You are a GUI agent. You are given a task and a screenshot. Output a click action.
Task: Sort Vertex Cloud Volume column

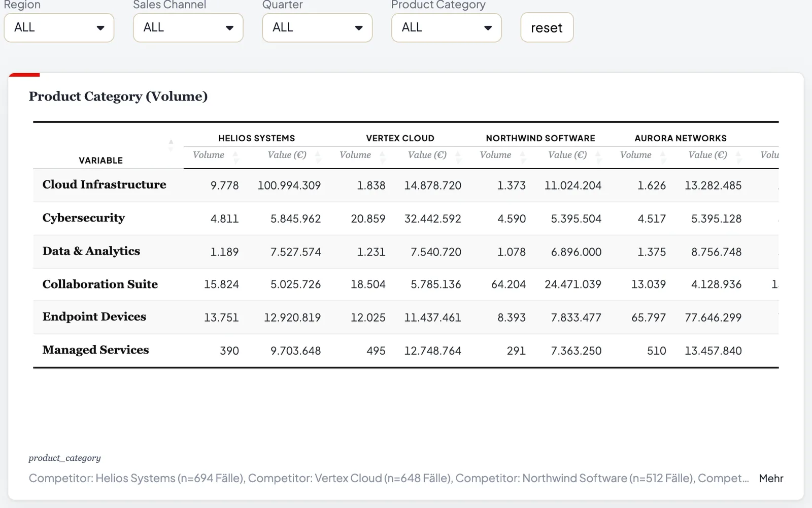tap(383, 157)
